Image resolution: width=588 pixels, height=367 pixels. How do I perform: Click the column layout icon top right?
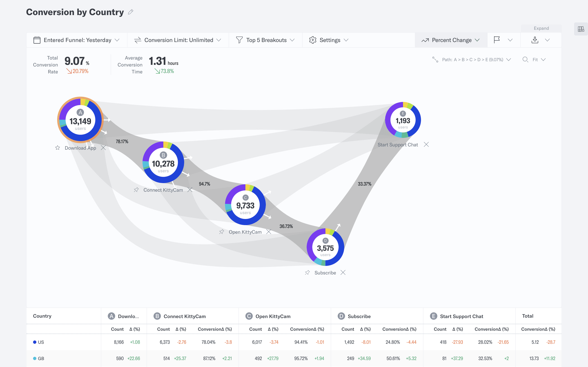tap(581, 29)
